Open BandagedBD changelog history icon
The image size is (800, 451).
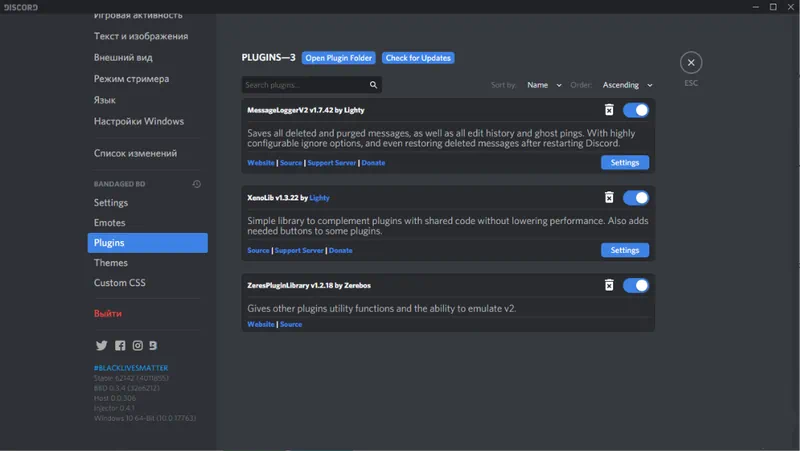[x=197, y=184]
